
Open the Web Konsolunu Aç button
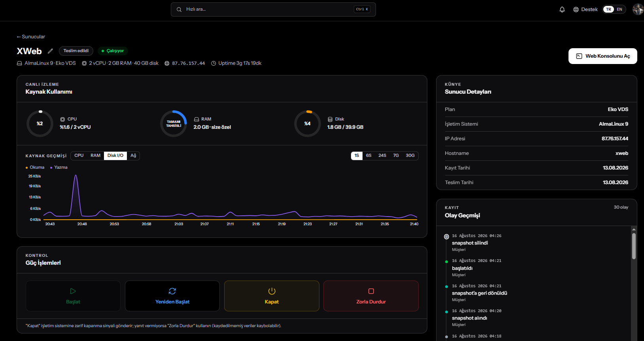(603, 56)
